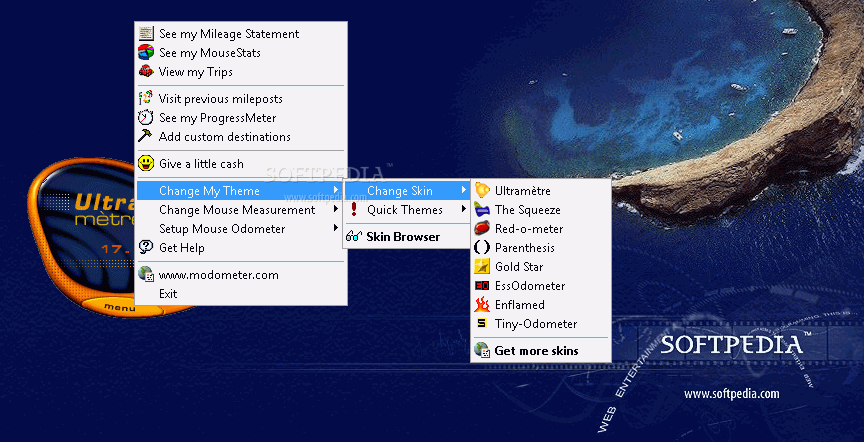The height and width of the screenshot is (442, 864).
Task: Click the Get Help question bubble icon
Action: pos(145,247)
